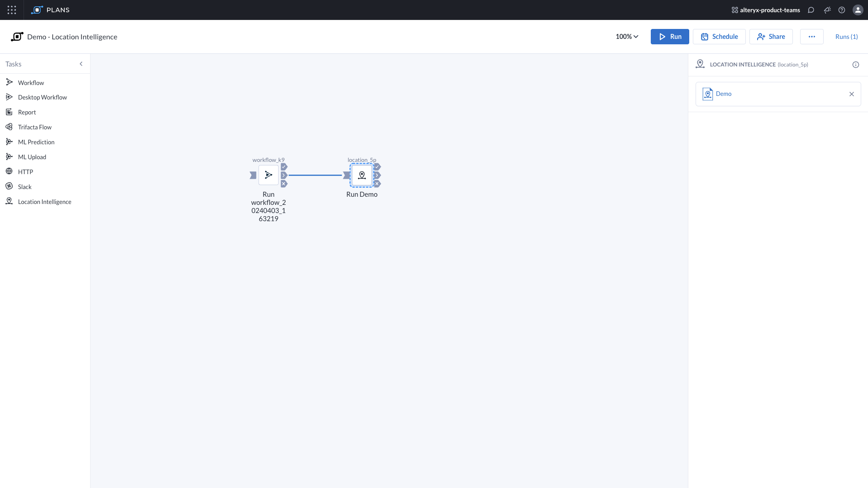Close the Demo task card

(x=851, y=94)
